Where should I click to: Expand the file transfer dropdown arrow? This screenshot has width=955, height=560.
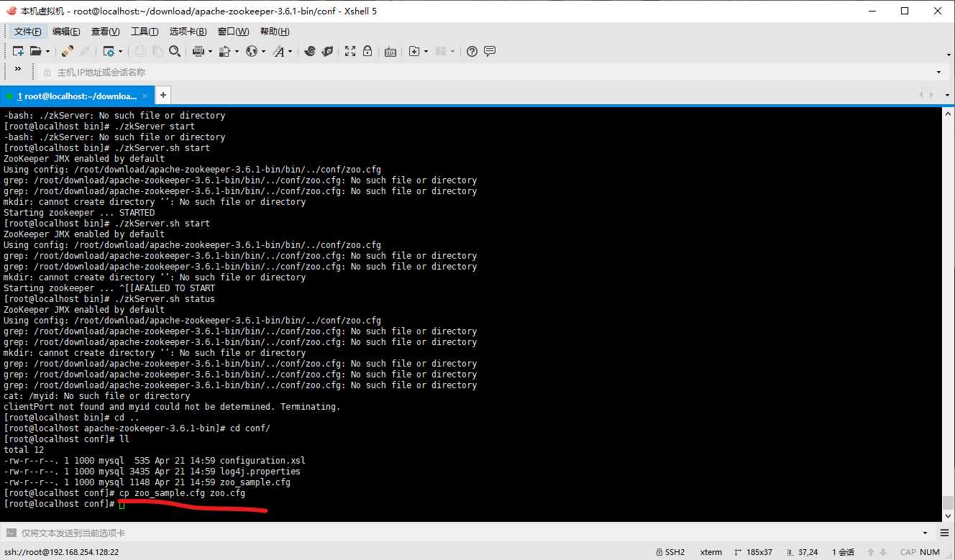pyautogui.click(x=237, y=51)
